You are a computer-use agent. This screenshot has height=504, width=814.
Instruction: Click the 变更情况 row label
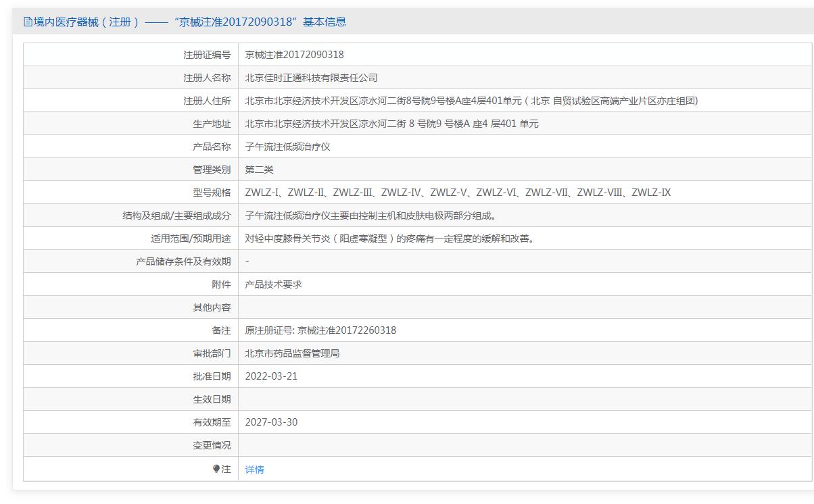tap(212, 445)
